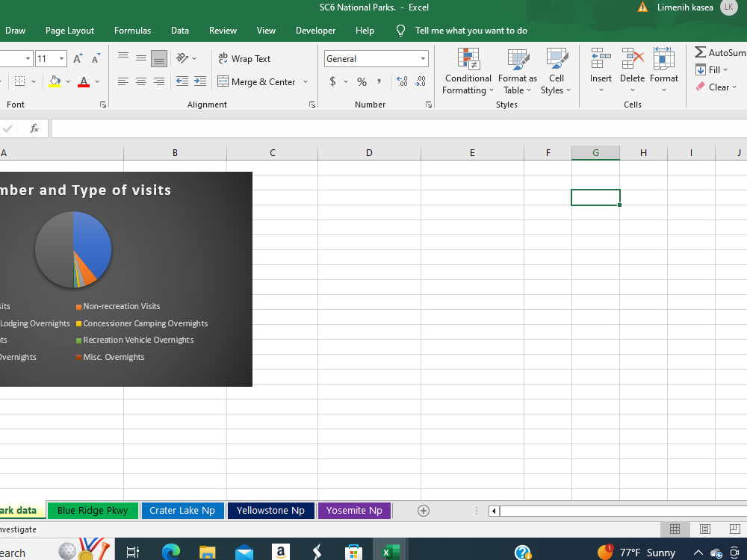
Task: Open the accounting format dropdown arrow
Action: [345, 82]
